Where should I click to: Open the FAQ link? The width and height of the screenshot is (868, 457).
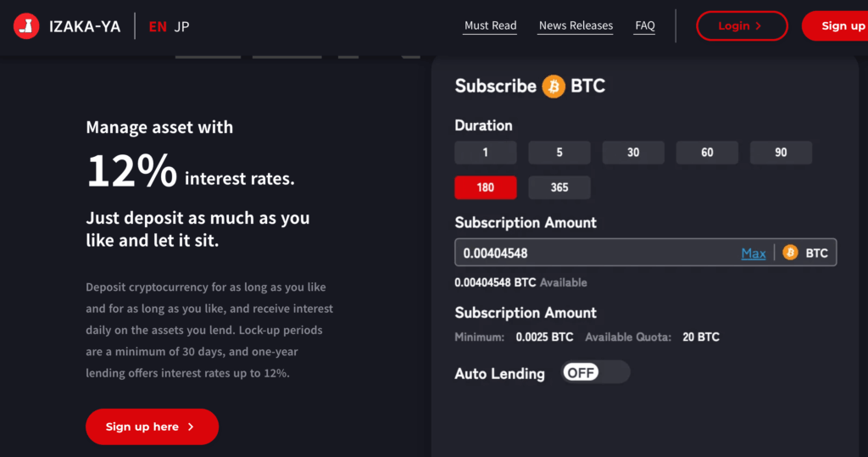click(645, 25)
